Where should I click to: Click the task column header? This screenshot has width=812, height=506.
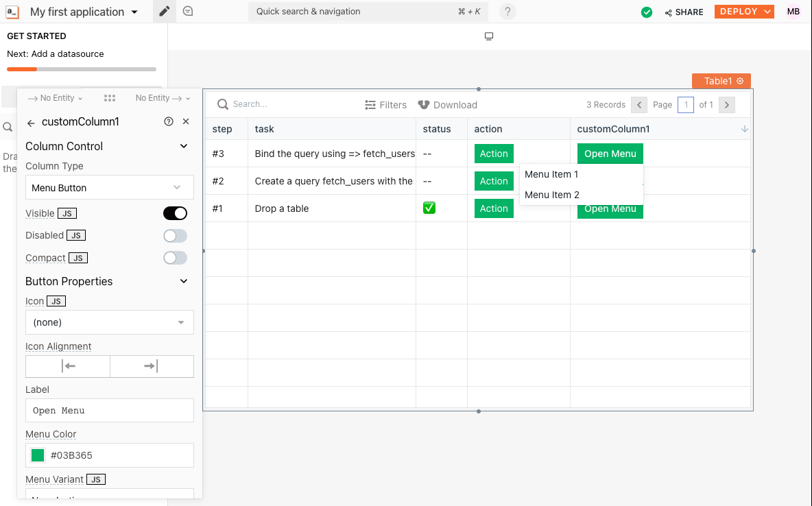point(332,129)
